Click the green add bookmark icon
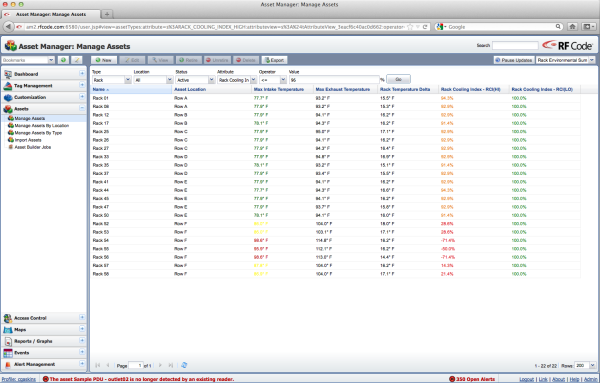This screenshot has height=383, width=600. (64, 60)
